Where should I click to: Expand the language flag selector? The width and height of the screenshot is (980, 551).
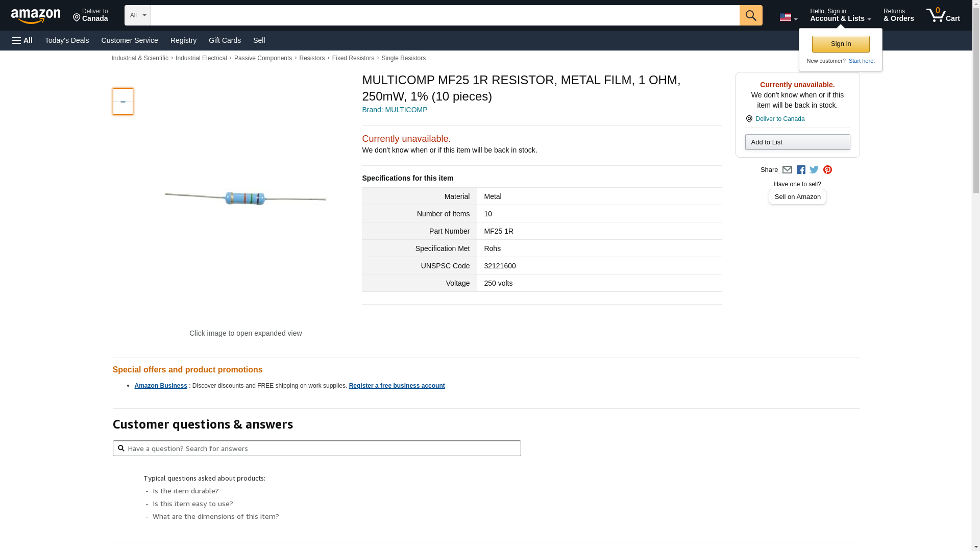[x=788, y=17]
